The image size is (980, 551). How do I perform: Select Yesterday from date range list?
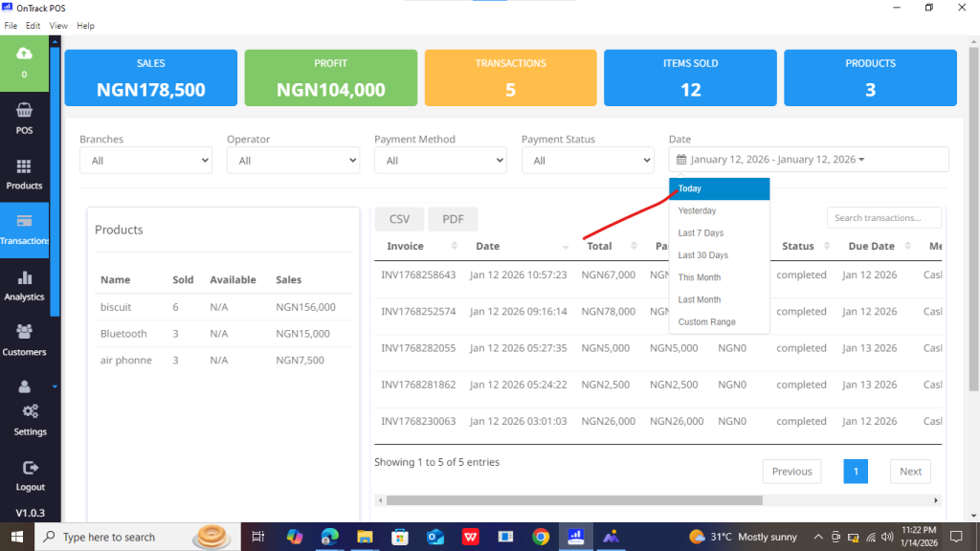tap(697, 210)
